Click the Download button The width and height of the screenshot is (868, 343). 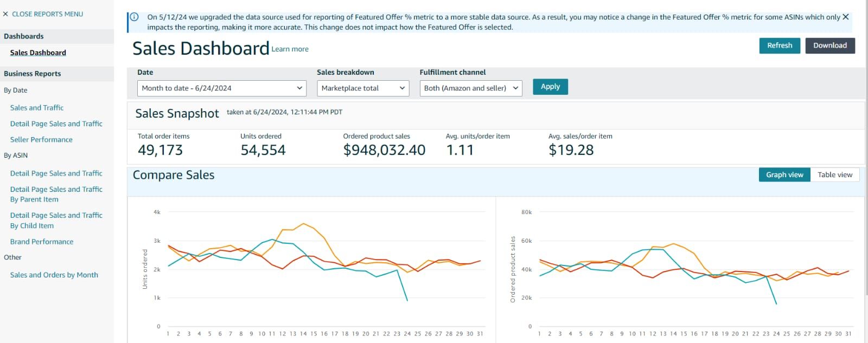pyautogui.click(x=830, y=46)
